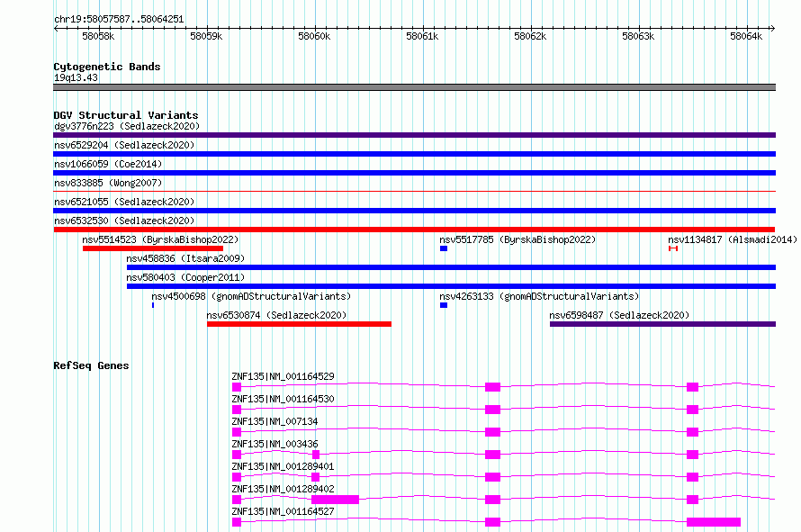Select the 19q13.43 band label
Image resolution: width=801 pixels, height=532 pixels.
[76, 77]
